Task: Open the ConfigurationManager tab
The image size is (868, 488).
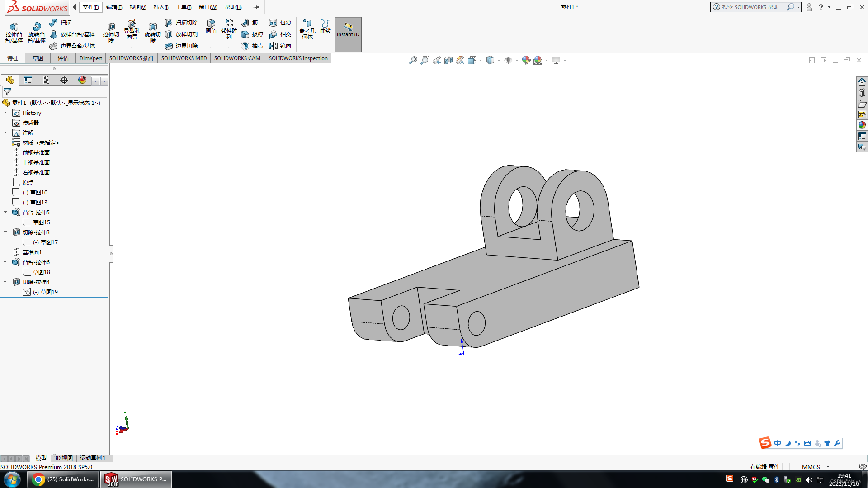Action: click(x=46, y=80)
